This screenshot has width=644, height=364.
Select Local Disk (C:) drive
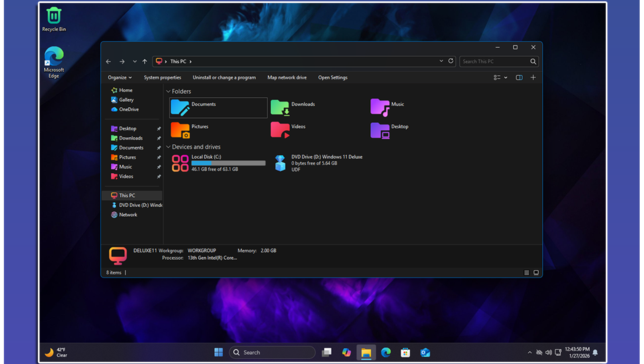tap(180, 163)
